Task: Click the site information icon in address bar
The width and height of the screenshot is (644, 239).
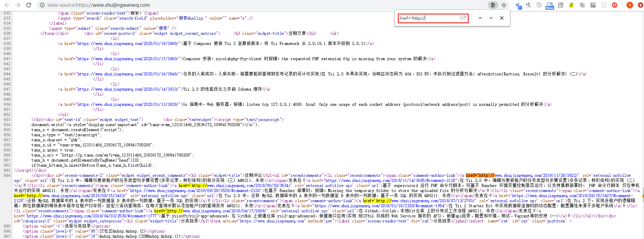Action: [x=42, y=5]
